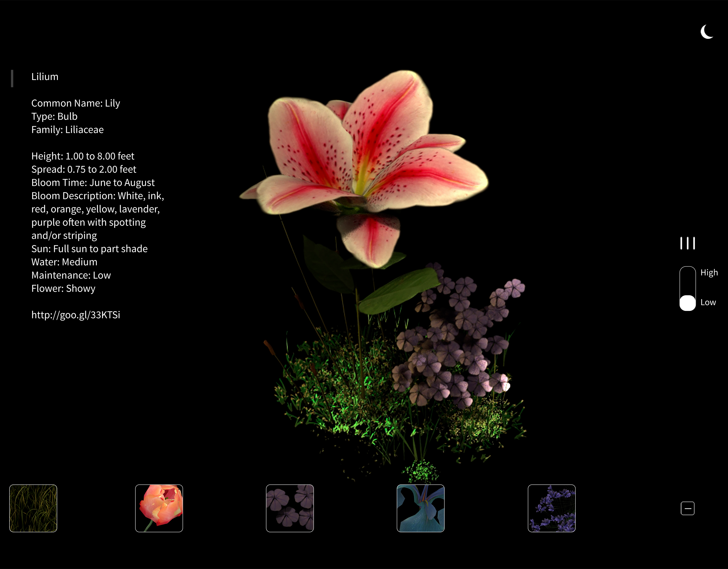Click the Maintenance: Low line

tap(71, 275)
